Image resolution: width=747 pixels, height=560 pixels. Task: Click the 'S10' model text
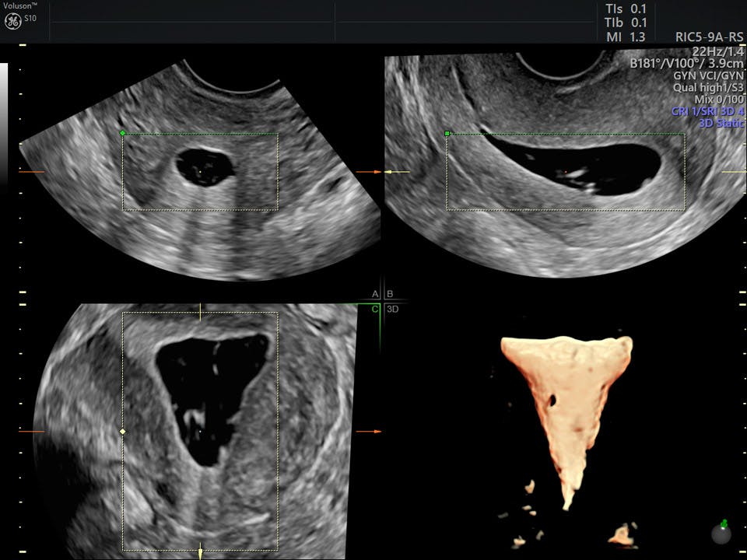[x=30, y=18]
